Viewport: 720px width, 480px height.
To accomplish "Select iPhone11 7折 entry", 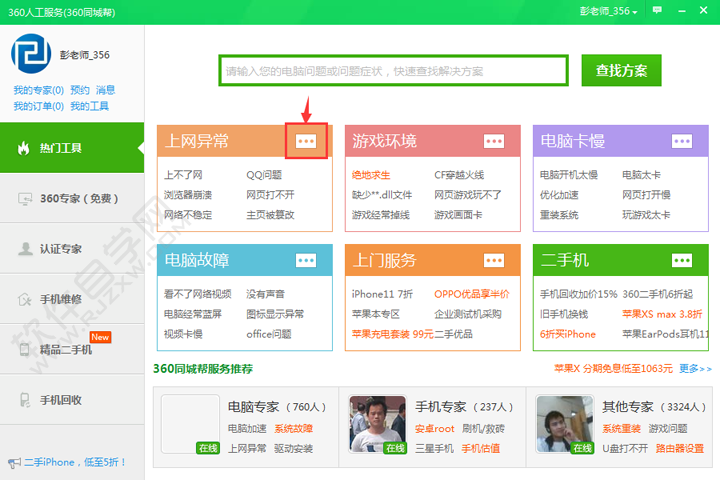I will pyautogui.click(x=382, y=294).
